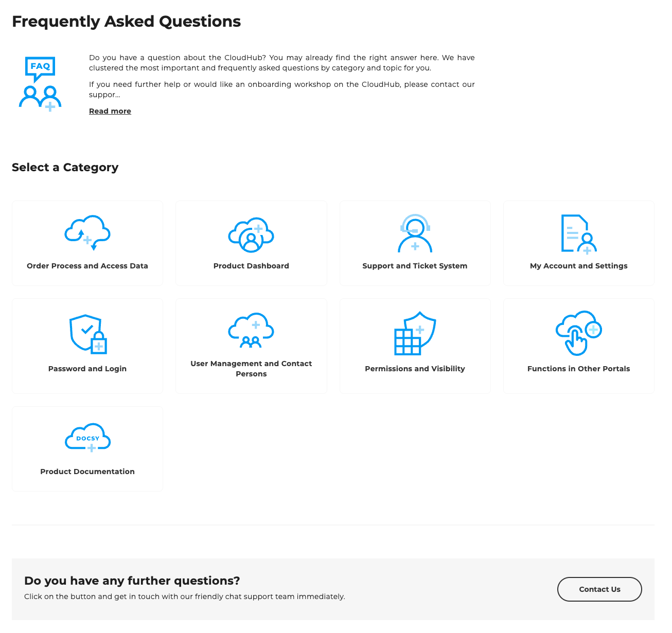672x633 pixels.
Task: Open the Order Process and Access Data category
Action: coord(87,243)
